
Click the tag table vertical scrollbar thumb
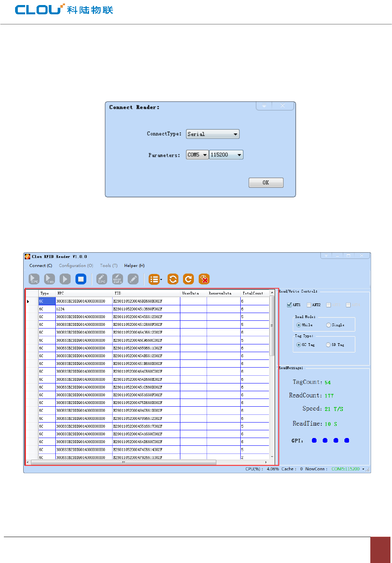click(272, 325)
